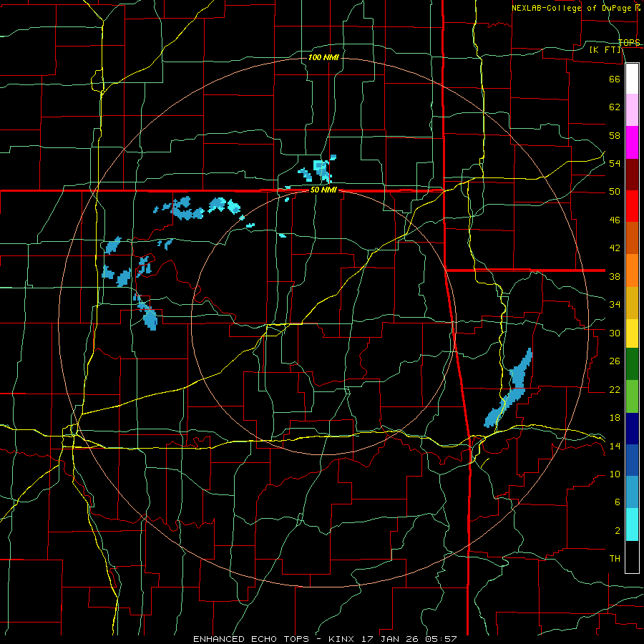Pick the medium blue legend swatch
The width and height of the screenshot is (644, 644).
coord(632,460)
